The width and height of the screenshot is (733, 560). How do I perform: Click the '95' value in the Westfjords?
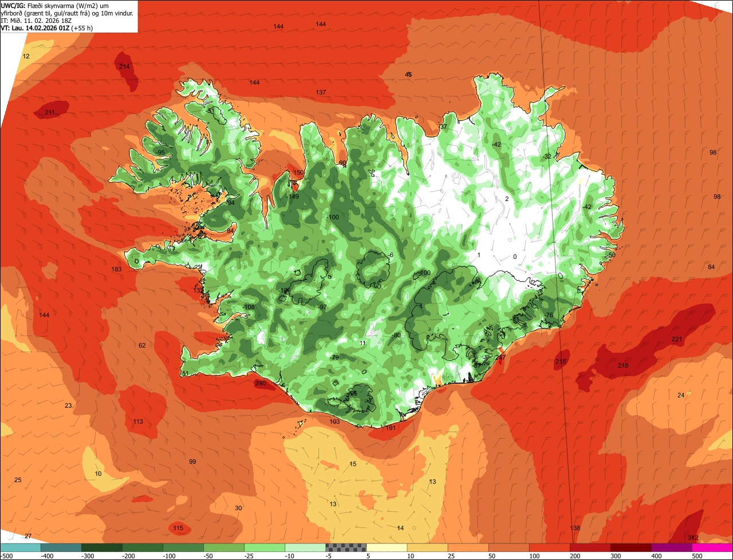click(x=161, y=152)
